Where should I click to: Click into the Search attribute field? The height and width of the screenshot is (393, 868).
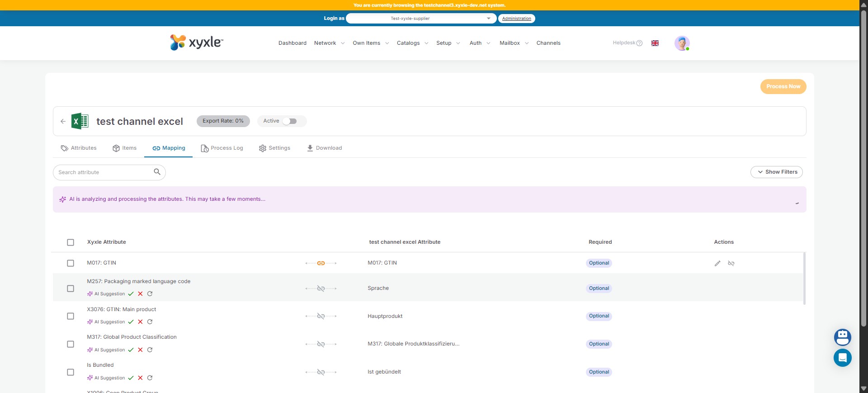point(104,172)
